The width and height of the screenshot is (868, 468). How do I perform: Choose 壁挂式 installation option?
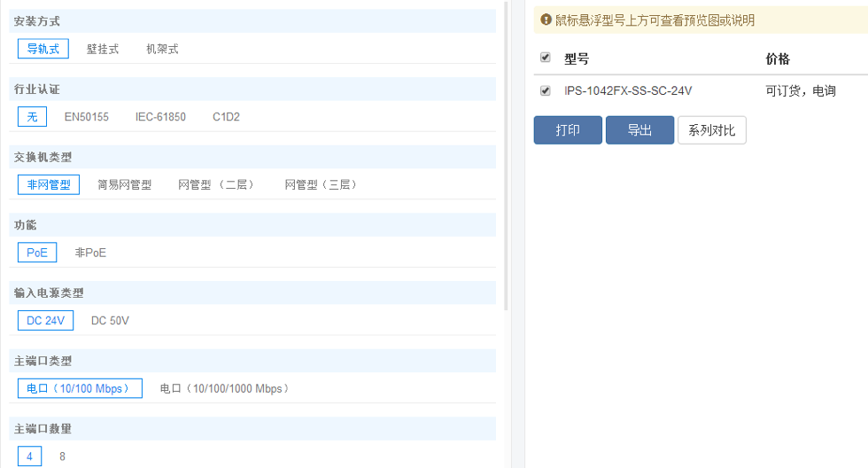tap(103, 49)
